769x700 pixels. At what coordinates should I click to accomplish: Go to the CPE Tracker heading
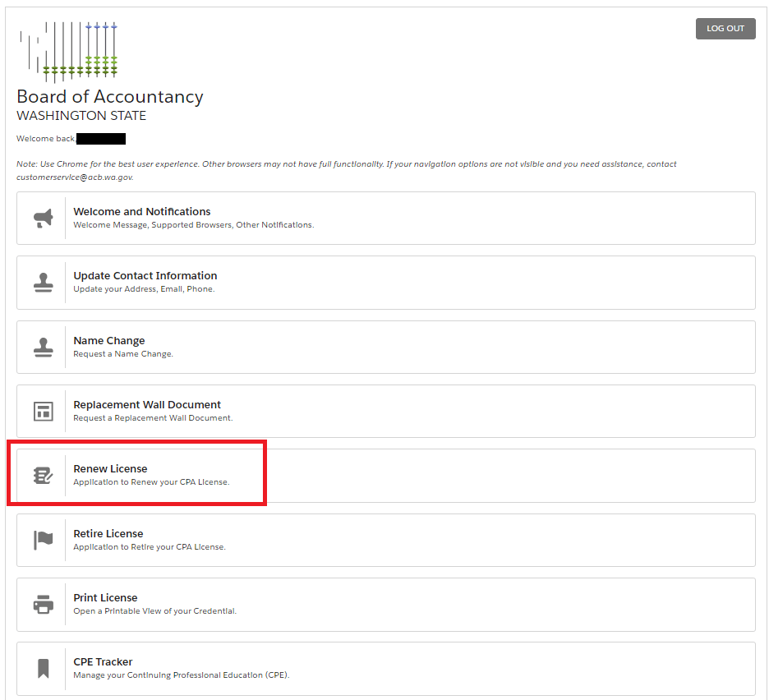[103, 661]
